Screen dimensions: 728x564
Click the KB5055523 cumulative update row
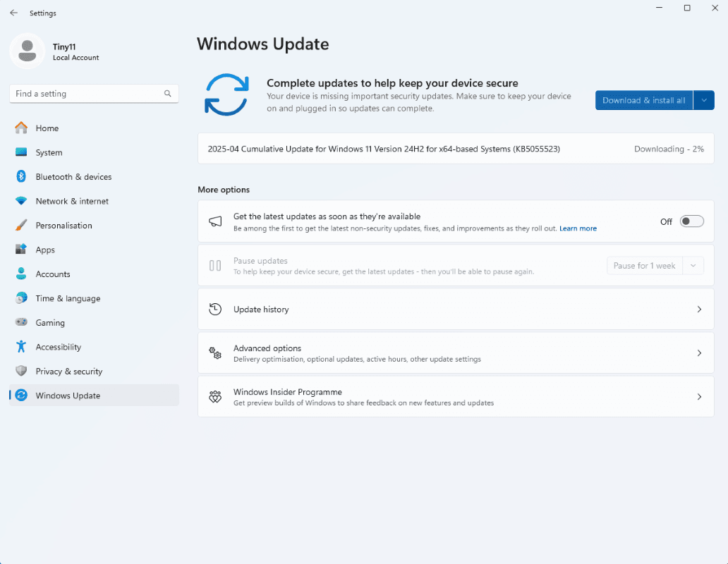pos(456,149)
